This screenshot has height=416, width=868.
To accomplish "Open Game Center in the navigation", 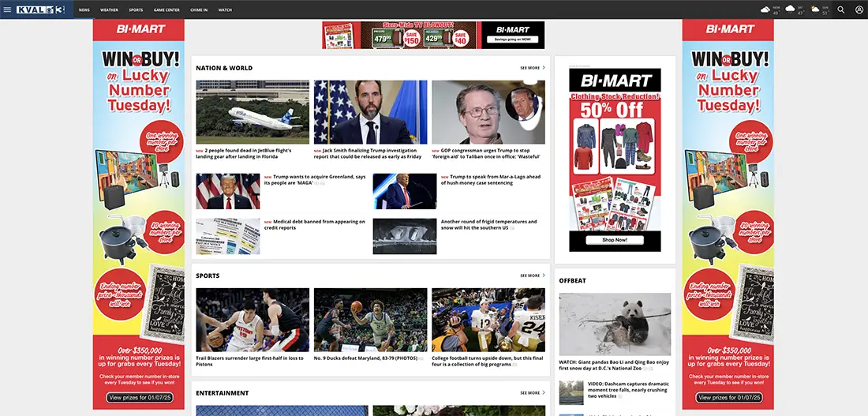I will pos(166,10).
